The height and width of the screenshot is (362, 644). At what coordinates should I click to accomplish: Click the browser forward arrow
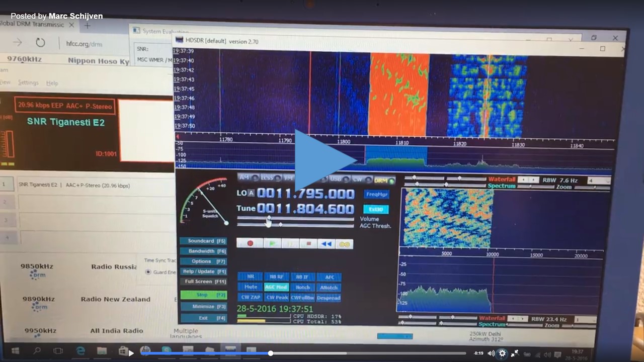click(x=18, y=42)
